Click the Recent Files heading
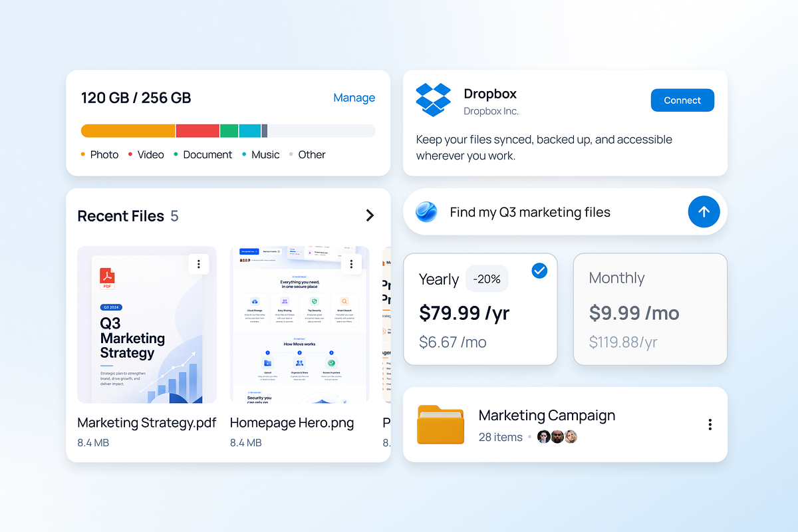The height and width of the screenshot is (532, 798). pos(121,216)
